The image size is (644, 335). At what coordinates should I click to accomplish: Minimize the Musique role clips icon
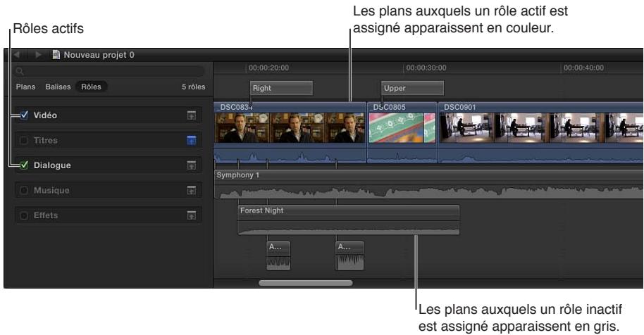click(x=192, y=190)
